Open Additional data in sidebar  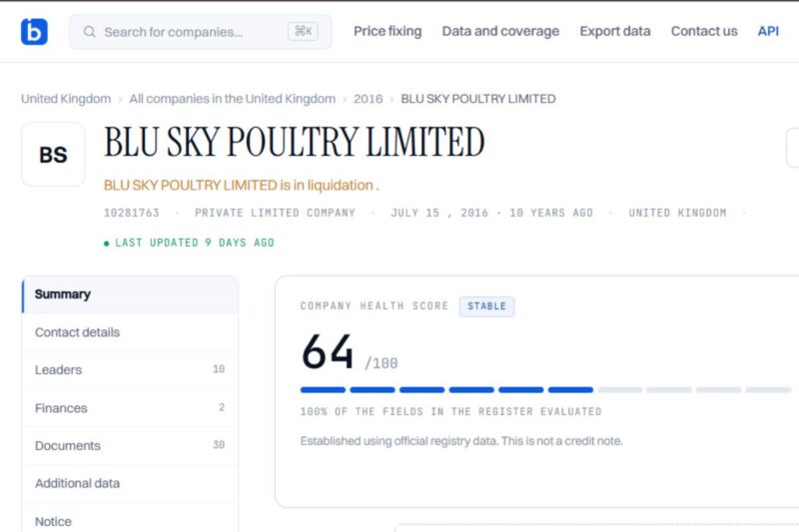[130, 484]
